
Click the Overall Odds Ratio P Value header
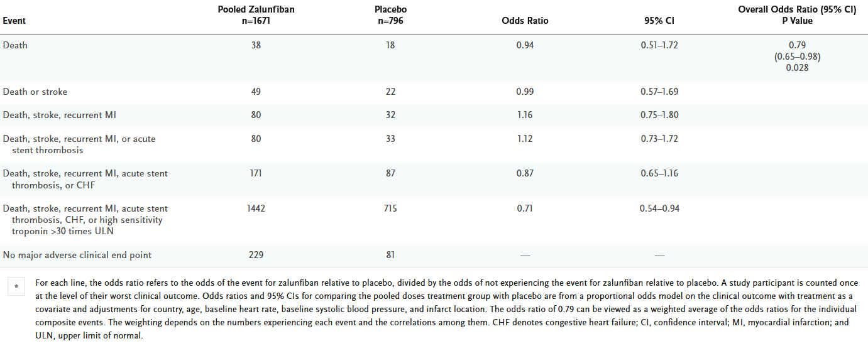coord(797,15)
